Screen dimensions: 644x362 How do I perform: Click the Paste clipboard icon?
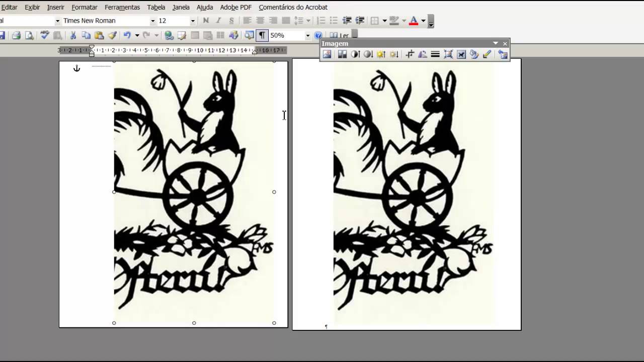pos(99,35)
